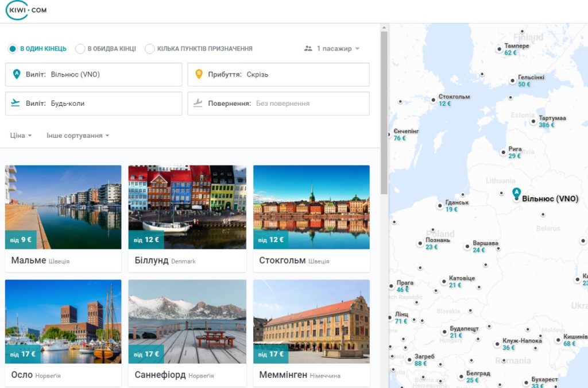The width and height of the screenshot is (588, 388).
Task: Click the Вільнюс (VNO) origin pin on map
Action: (516, 194)
